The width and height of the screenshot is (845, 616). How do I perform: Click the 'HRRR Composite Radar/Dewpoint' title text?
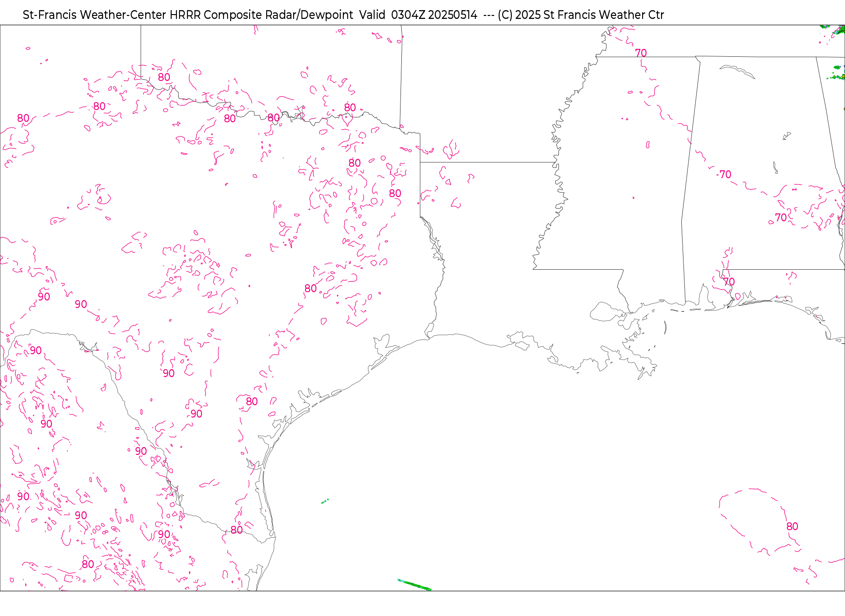[x=261, y=15]
